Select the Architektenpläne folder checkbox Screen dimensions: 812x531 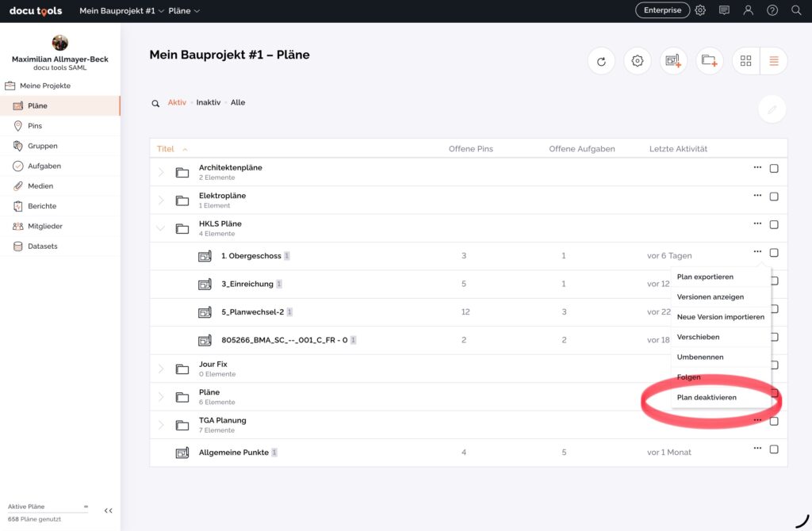point(774,168)
